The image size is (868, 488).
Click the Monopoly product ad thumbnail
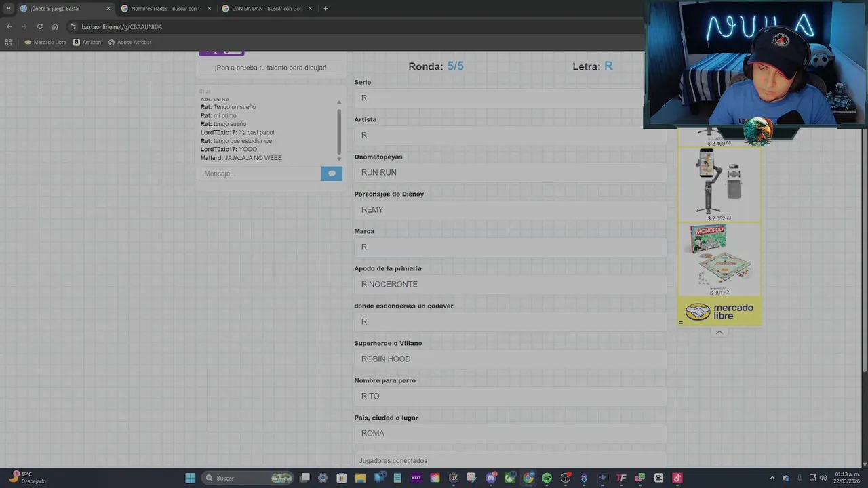pos(719,259)
